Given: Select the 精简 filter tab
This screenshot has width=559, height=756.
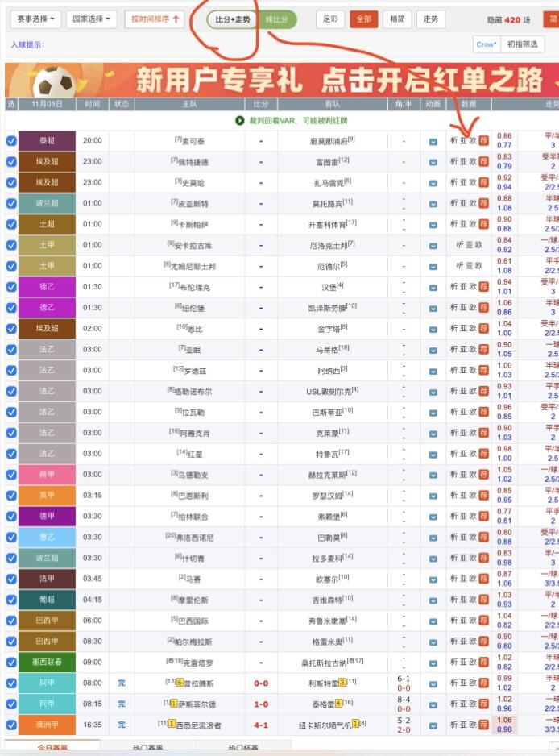Looking at the screenshot, I should [x=397, y=19].
